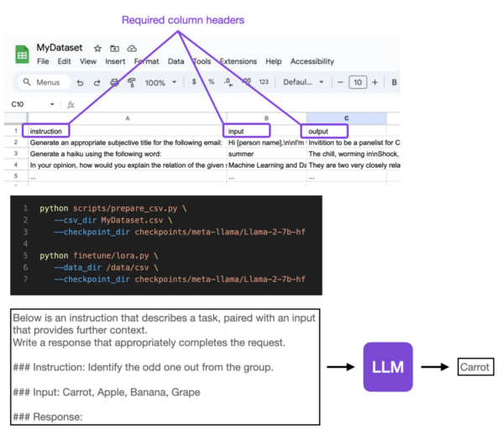Toggle Bold formatting
Viewport: 504px width, 445px height.
coord(394,82)
